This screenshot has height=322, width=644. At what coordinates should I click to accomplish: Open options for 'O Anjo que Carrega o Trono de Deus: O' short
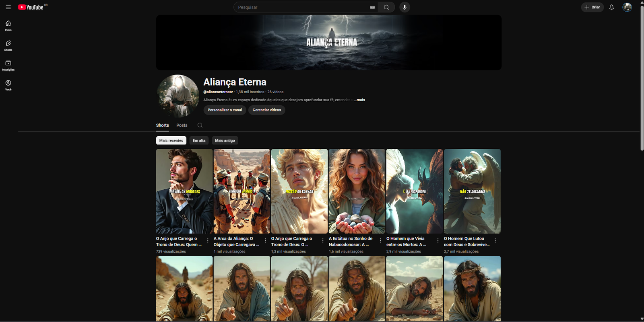[323, 240]
